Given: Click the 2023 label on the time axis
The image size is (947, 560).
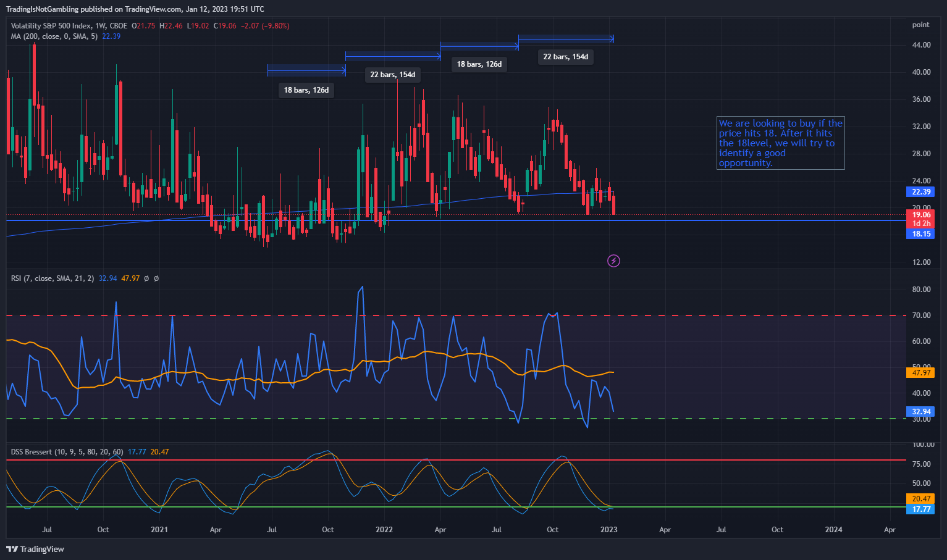Looking at the screenshot, I should point(609,530).
